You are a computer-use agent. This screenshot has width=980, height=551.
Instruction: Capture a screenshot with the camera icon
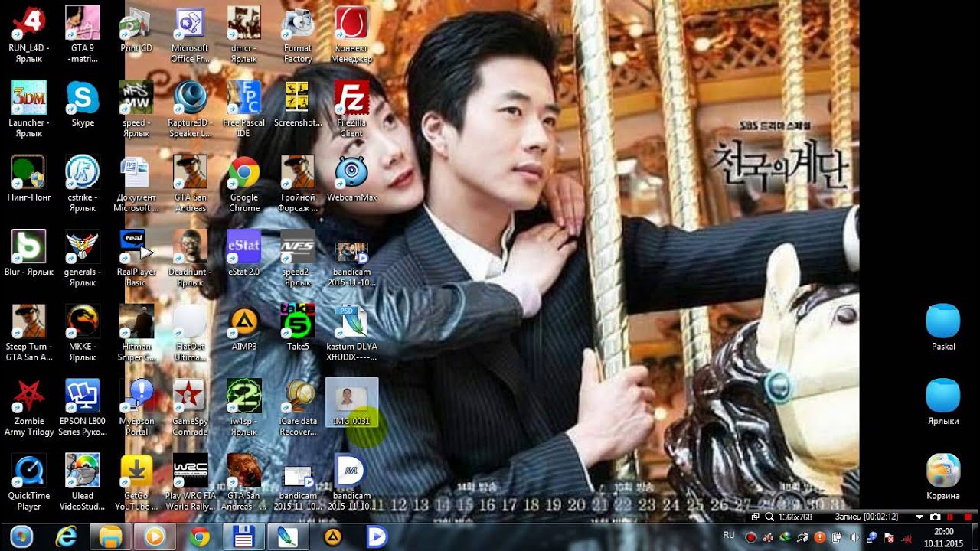tap(935, 517)
